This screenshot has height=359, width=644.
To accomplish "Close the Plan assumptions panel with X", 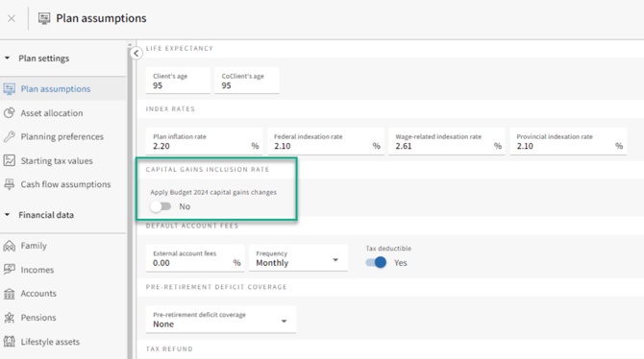I will coord(12,18).
